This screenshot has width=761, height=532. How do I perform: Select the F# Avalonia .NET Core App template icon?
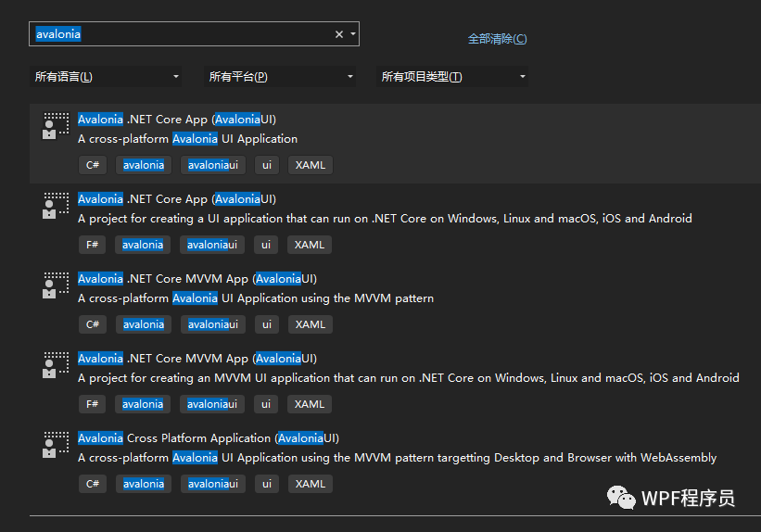point(56,206)
